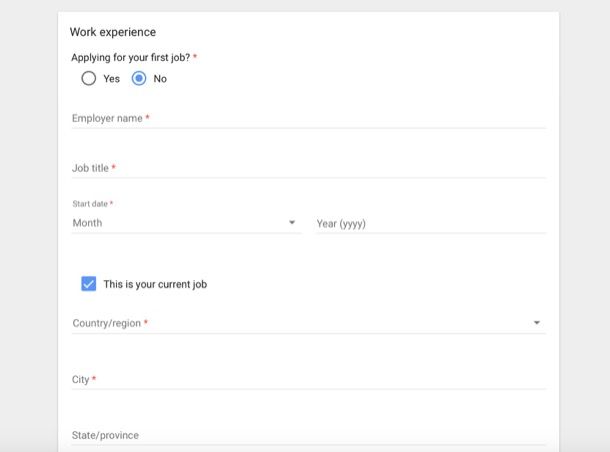Click the Work experience heading
Screen dimensions: 610x452
click(113, 32)
